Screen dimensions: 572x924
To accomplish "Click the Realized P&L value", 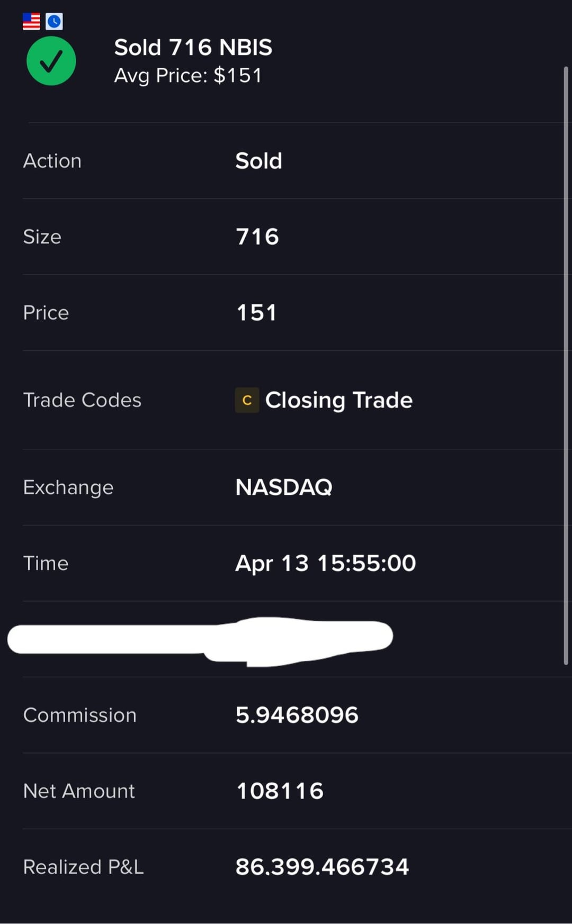I will [x=322, y=867].
